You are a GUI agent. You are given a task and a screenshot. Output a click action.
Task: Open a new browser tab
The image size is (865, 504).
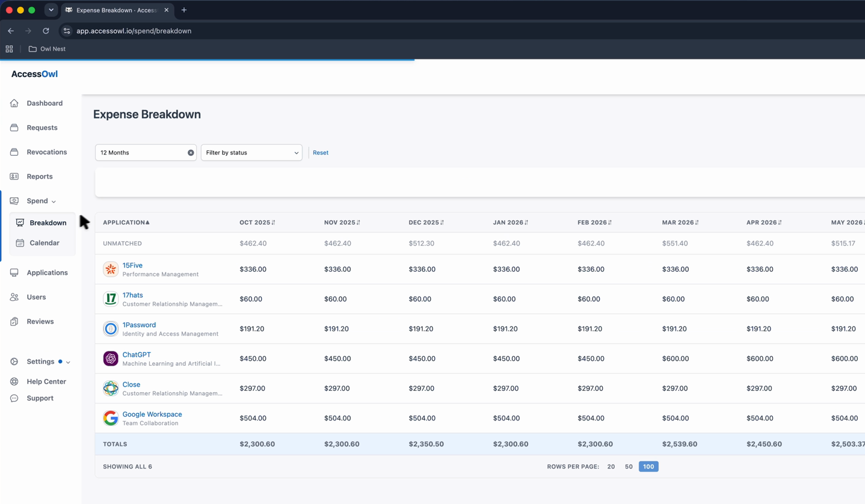184,10
